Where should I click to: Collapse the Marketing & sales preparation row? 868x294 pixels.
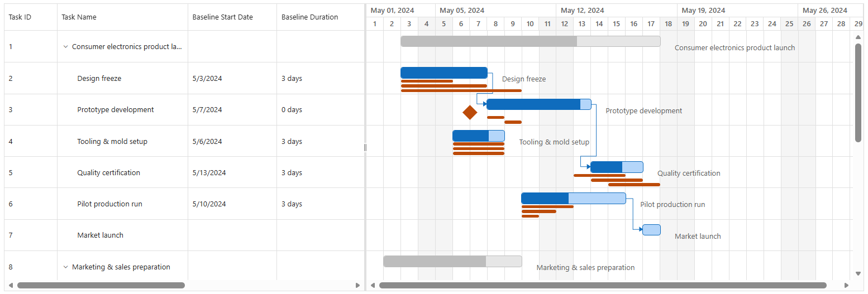coord(65,267)
